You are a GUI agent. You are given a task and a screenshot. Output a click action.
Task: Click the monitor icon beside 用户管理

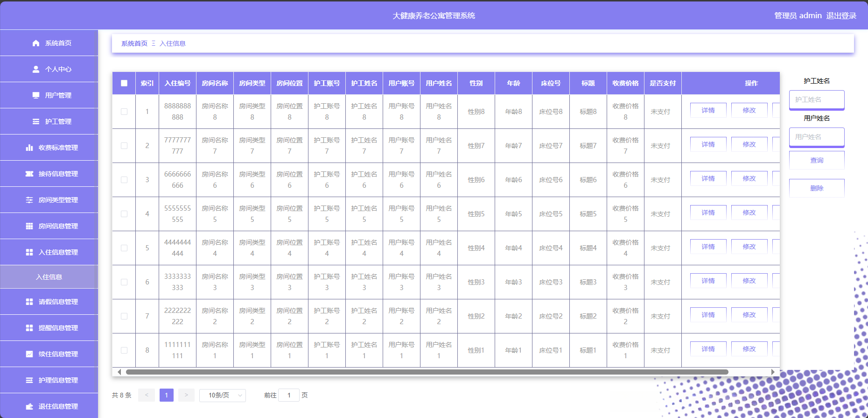[36, 95]
